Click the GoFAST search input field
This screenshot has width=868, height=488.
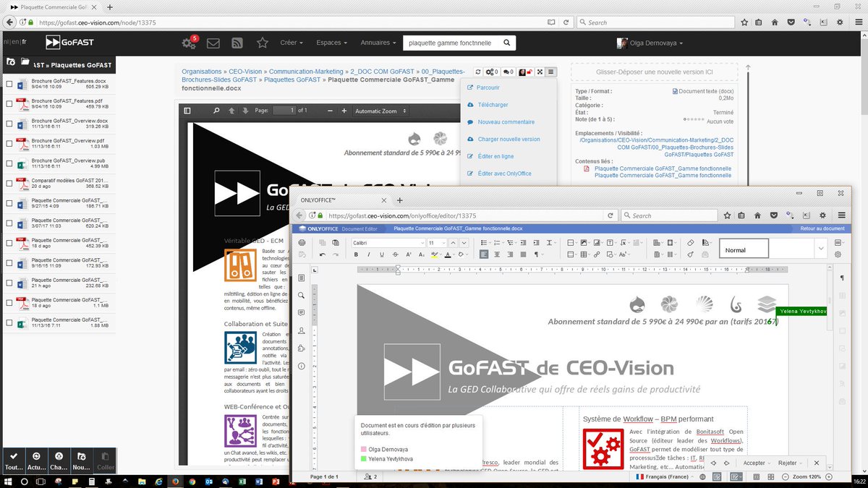(451, 43)
